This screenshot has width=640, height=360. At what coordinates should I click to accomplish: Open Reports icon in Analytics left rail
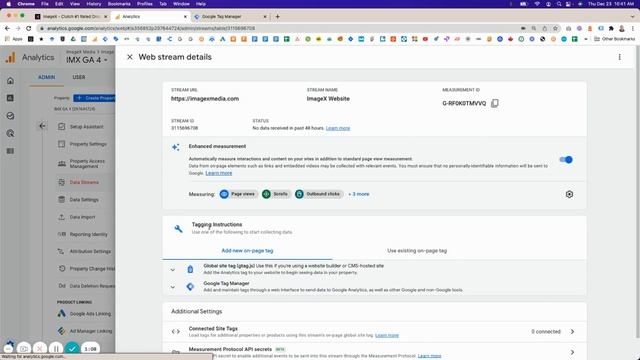coord(11,98)
